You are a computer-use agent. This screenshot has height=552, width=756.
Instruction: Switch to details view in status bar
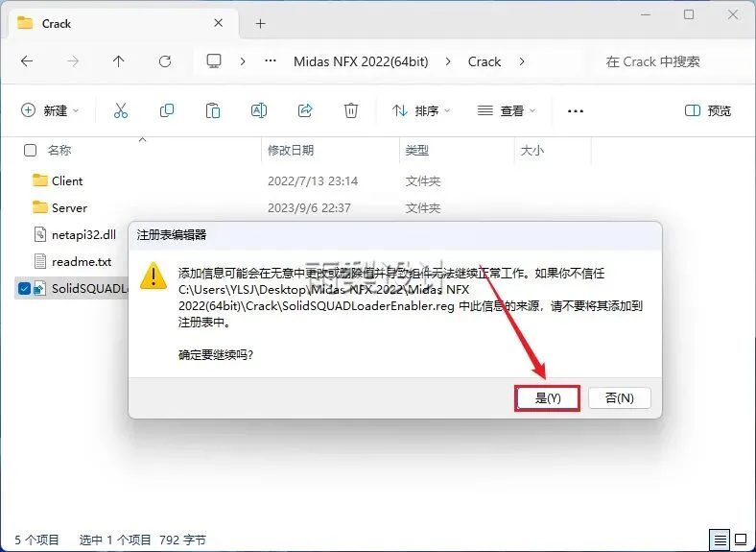pos(720,540)
